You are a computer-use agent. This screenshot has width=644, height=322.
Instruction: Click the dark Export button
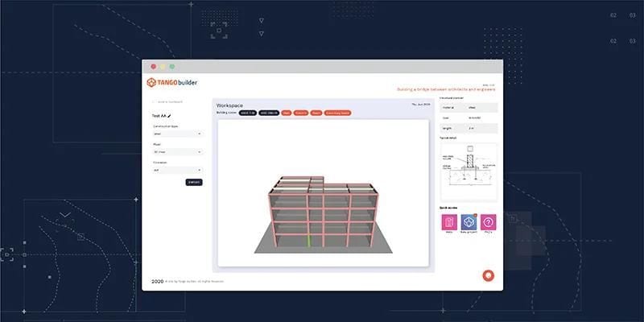click(x=194, y=182)
